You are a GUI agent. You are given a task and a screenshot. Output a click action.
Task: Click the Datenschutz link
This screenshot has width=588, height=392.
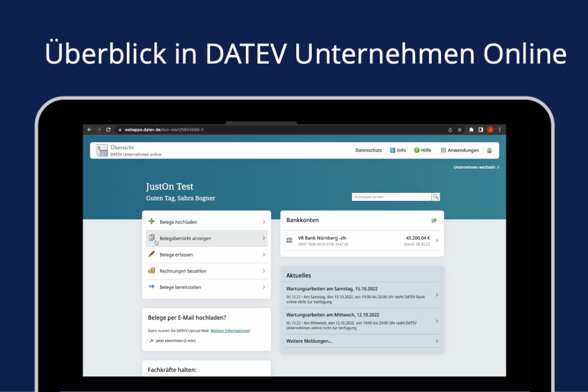tap(368, 150)
